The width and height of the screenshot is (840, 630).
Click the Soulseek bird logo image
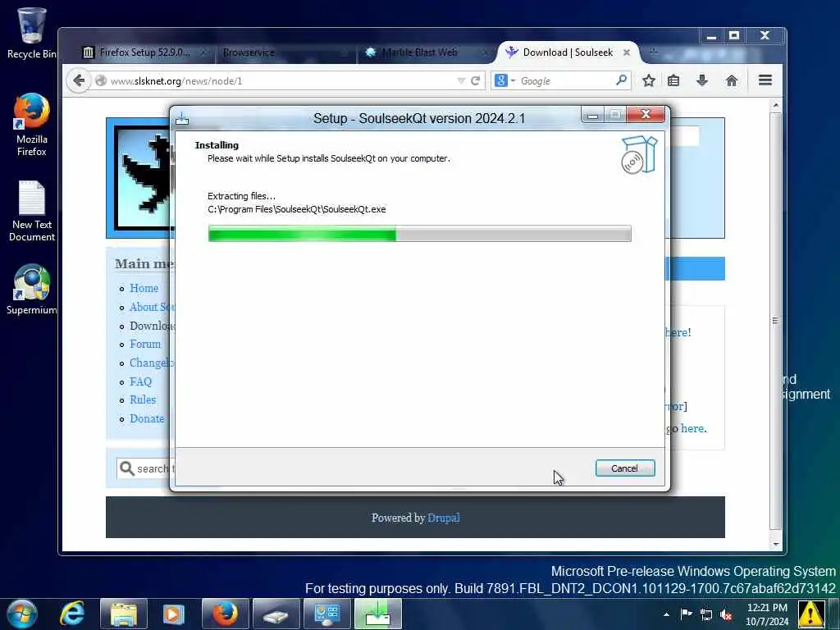[x=143, y=178]
